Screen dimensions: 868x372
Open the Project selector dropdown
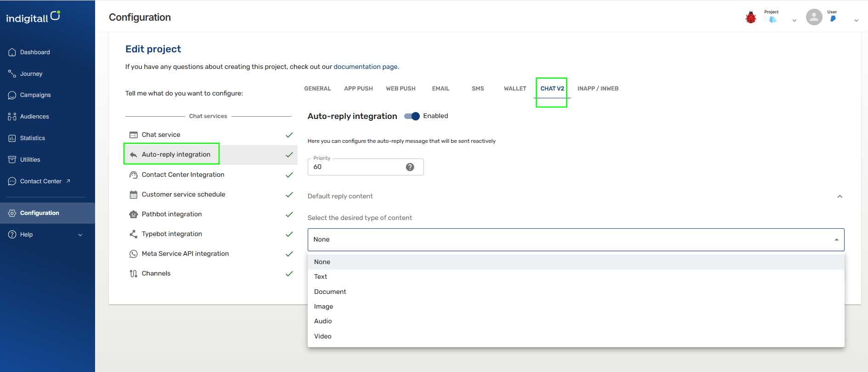pos(794,21)
